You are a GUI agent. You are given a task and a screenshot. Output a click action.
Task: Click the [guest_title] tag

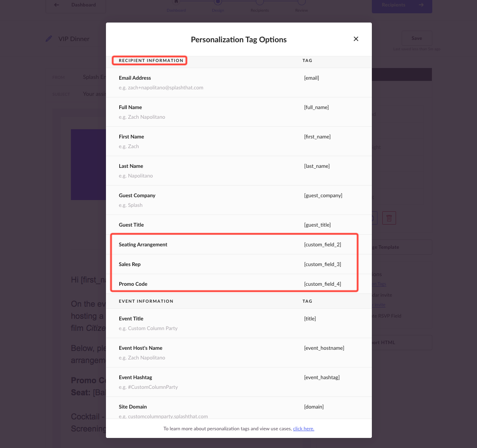(317, 225)
